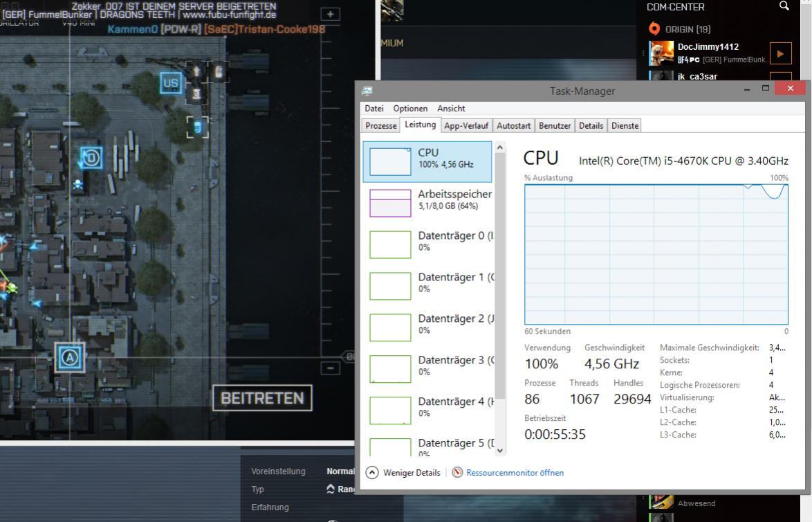Click player name KammenD in kill feed
812x522 pixels.
133,29
